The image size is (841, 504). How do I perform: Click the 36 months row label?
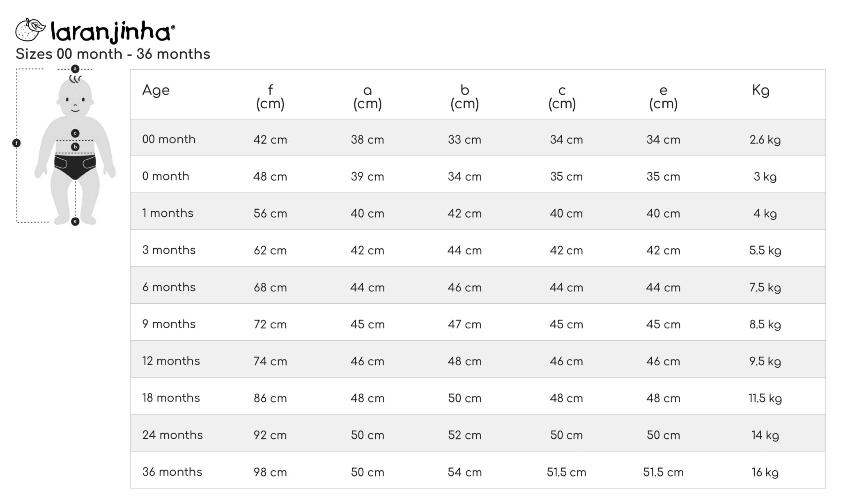tap(172, 472)
